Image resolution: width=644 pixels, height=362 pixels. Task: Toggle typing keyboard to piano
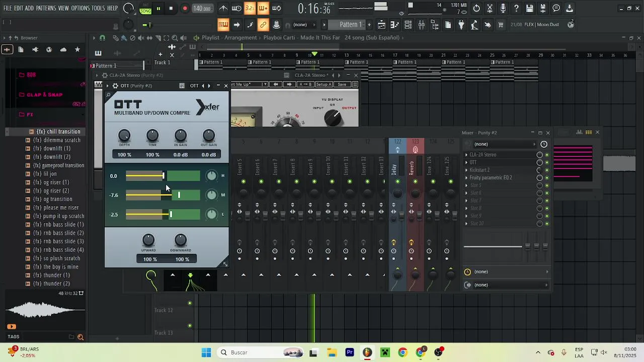pyautogui.click(x=223, y=25)
